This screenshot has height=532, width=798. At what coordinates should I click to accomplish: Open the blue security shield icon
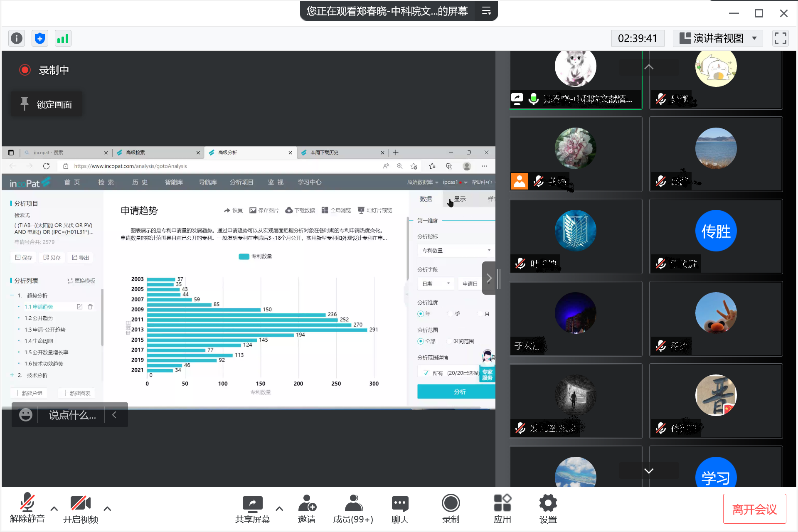tap(40, 39)
